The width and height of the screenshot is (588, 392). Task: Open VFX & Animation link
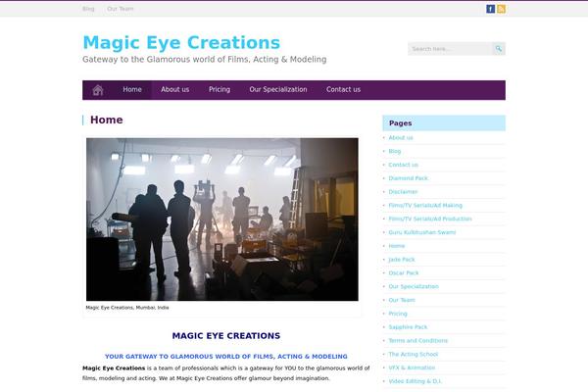pyautogui.click(x=412, y=367)
